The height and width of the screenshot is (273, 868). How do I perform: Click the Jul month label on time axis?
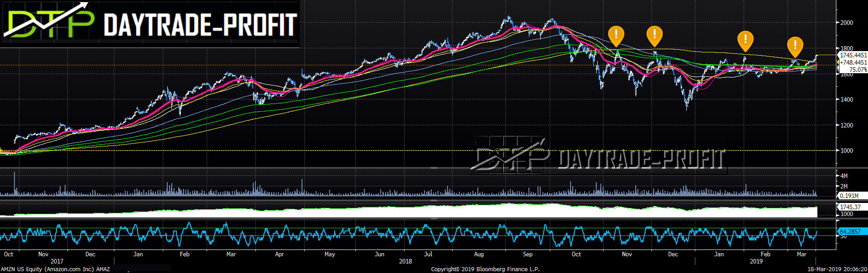(x=428, y=254)
